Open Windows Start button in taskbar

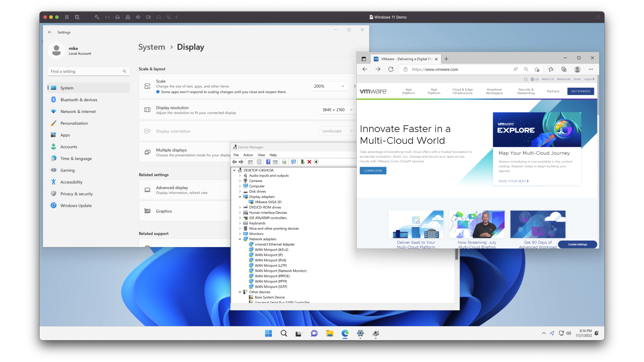[268, 333]
